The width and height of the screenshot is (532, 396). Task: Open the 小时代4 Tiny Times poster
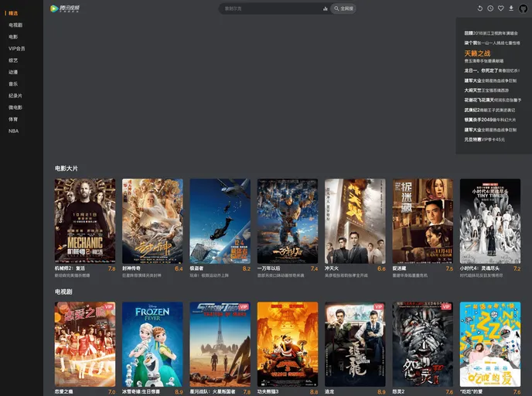[x=490, y=221]
